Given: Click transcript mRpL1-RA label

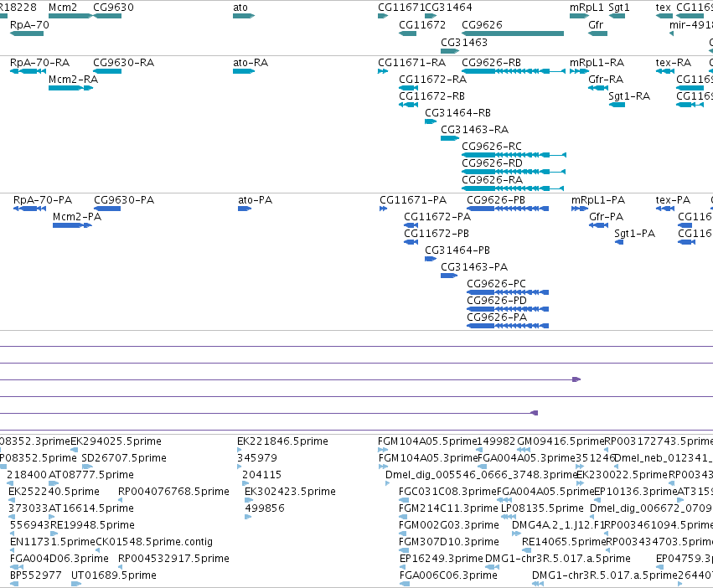Looking at the screenshot, I should coord(597,62).
